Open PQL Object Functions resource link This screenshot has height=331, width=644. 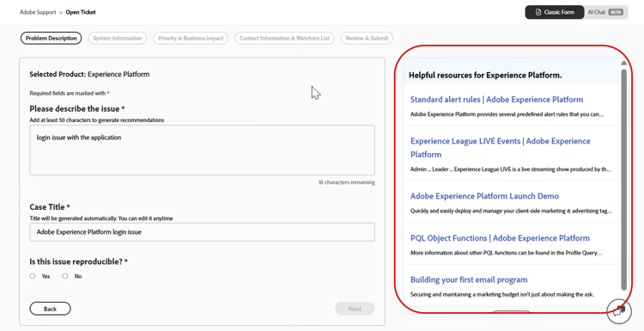500,238
